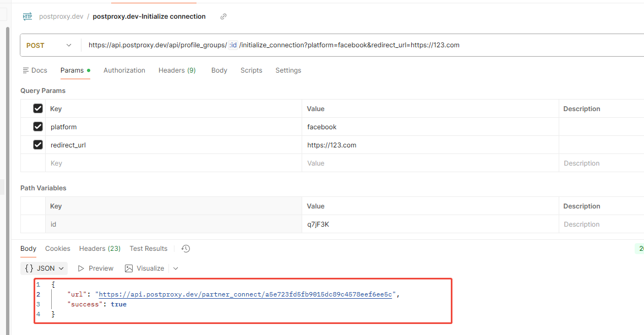
Task: Click line number 1 in response
Action: click(x=38, y=284)
